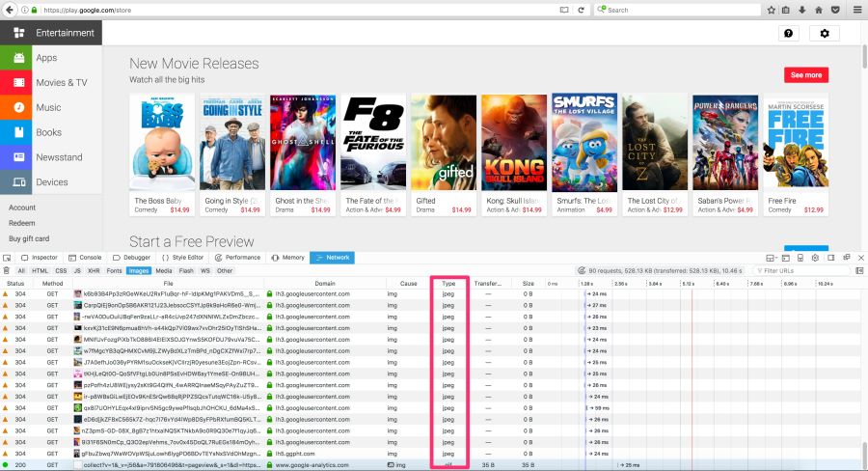Open the Kong: Skull Island poster
The width and height of the screenshot is (868, 471).
514,143
